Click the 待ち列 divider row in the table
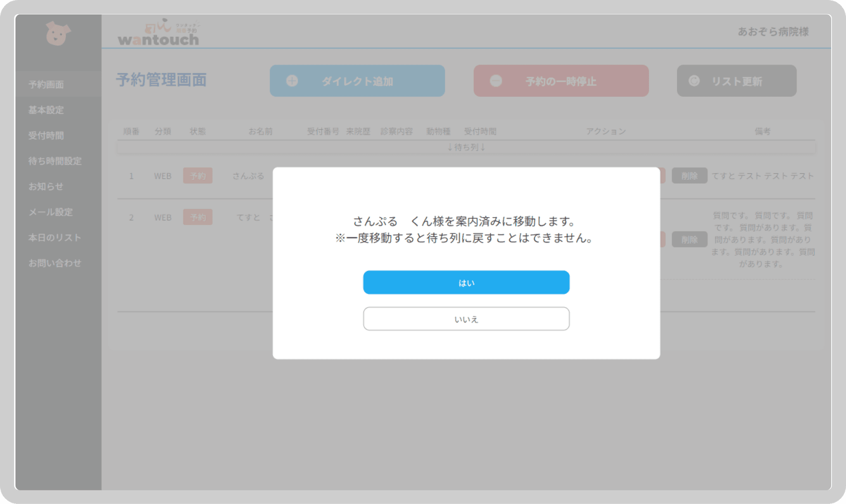The height and width of the screenshot is (504, 846). pos(466,147)
